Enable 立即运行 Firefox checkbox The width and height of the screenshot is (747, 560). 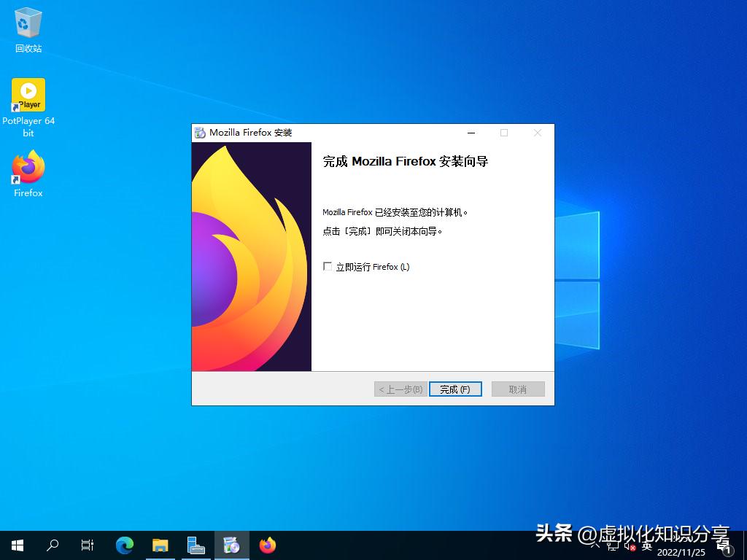328,266
